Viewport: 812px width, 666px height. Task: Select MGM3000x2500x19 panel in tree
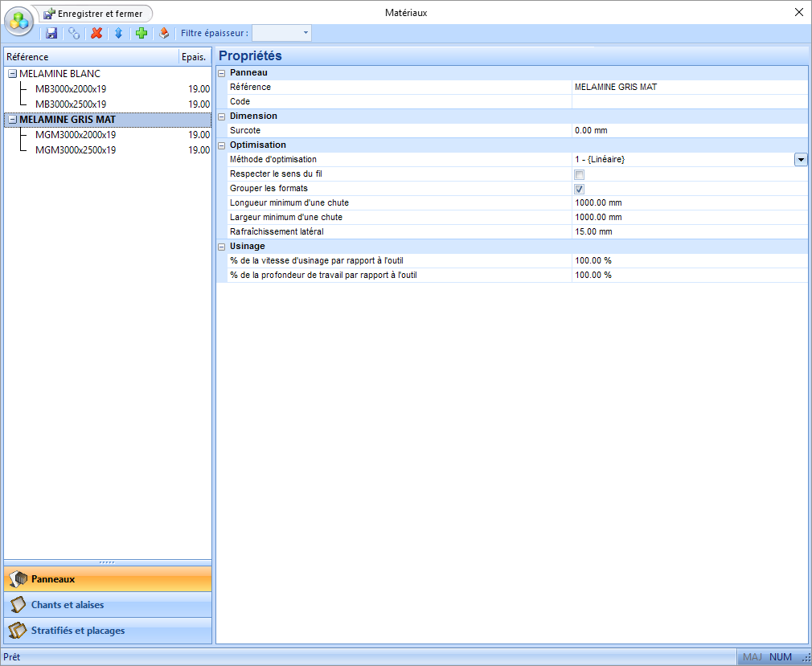[x=76, y=150]
